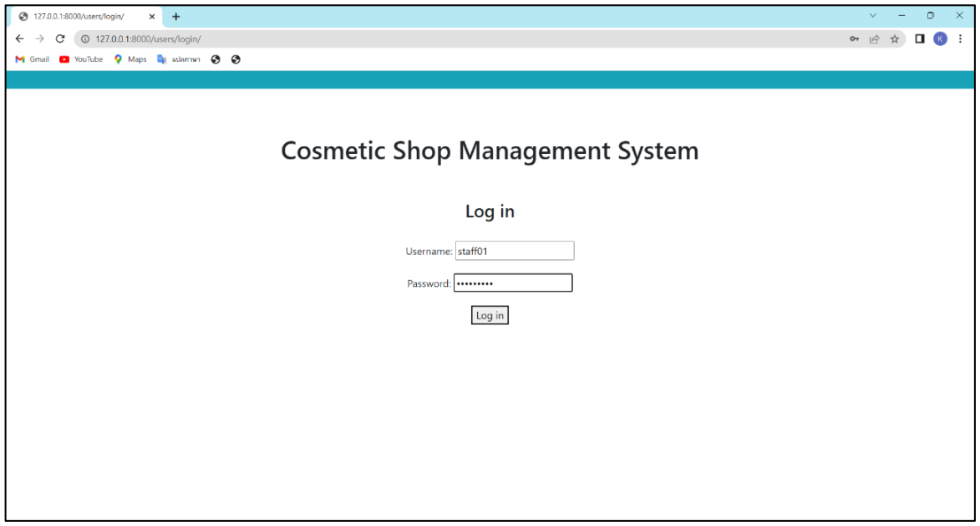The image size is (980, 526).
Task: Open Chrome's password manager key icon
Action: [854, 38]
